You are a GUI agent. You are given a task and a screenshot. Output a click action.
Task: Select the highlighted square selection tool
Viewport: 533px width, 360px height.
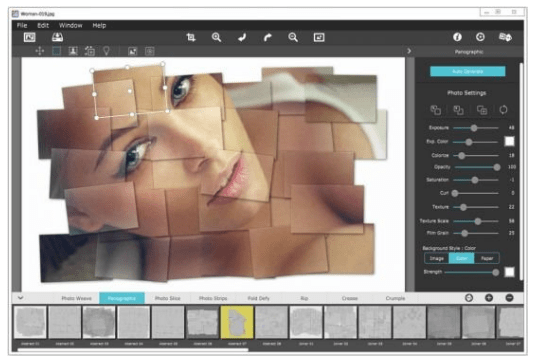[x=56, y=51]
